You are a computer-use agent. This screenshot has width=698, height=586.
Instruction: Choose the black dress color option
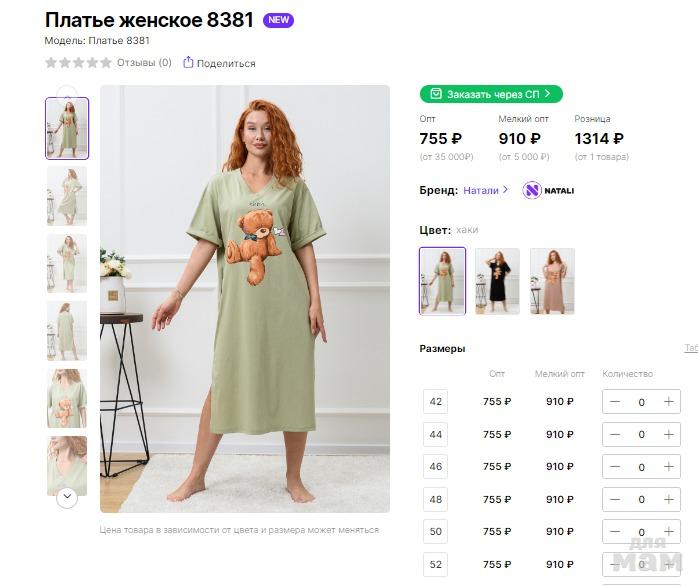[x=497, y=281]
